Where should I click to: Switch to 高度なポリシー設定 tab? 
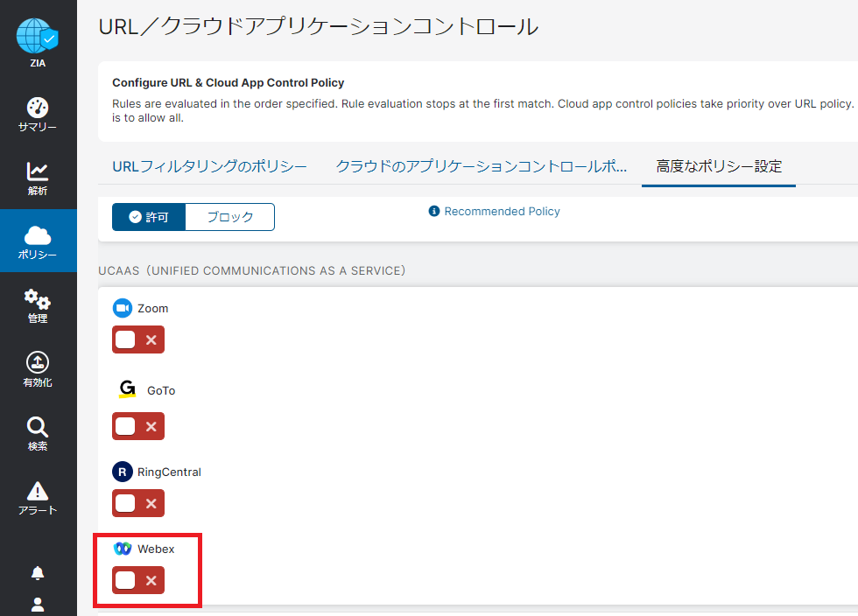coord(719,166)
